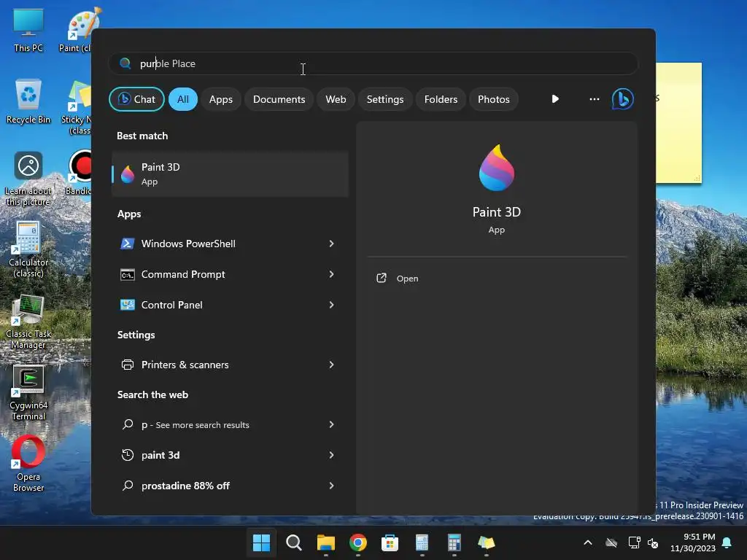Open the Bing Chat filter
This screenshot has height=560, width=747.
tap(136, 99)
